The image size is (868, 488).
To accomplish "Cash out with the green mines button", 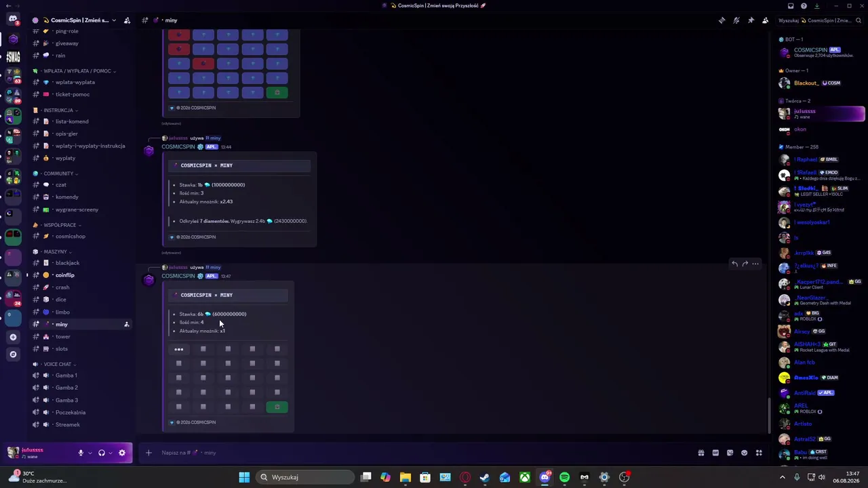I will point(277,407).
